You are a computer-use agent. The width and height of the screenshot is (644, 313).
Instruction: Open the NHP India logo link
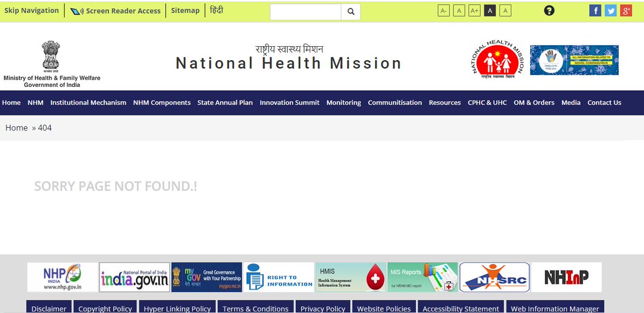tap(63, 277)
